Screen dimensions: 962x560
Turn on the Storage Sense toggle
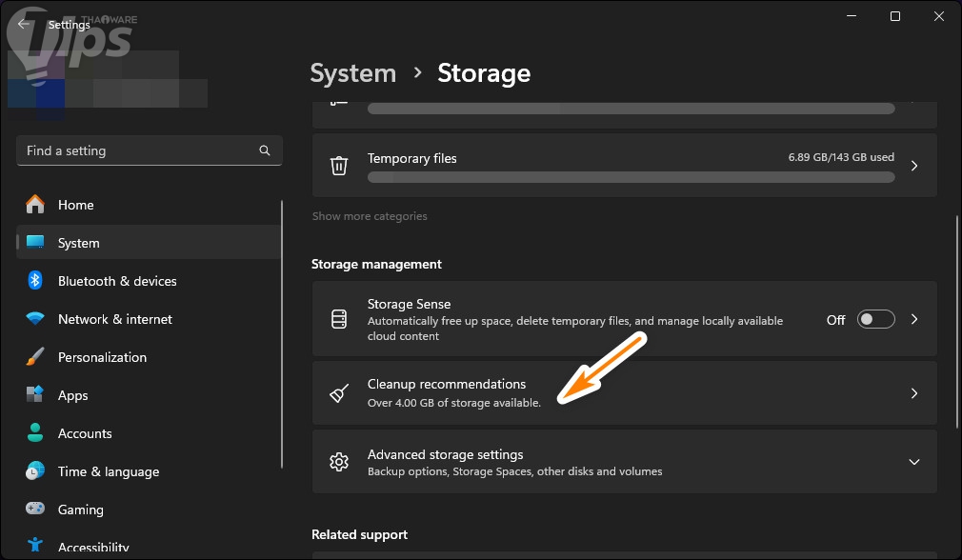pyautogui.click(x=875, y=320)
